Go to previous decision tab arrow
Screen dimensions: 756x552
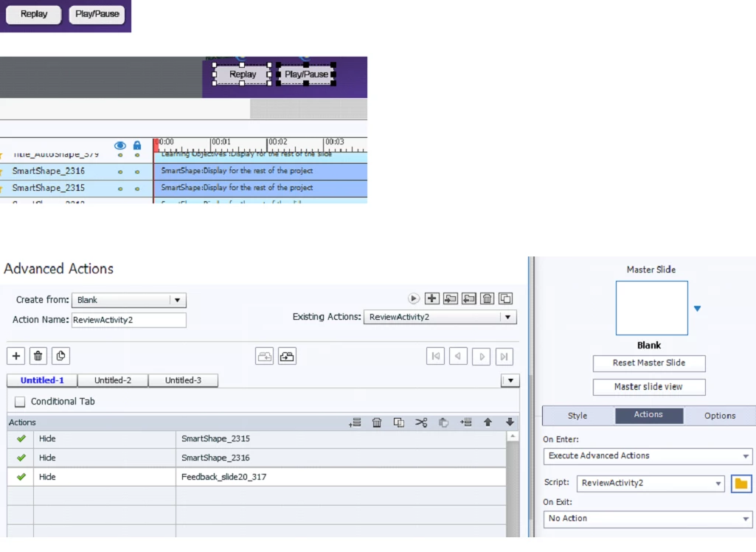(x=458, y=357)
